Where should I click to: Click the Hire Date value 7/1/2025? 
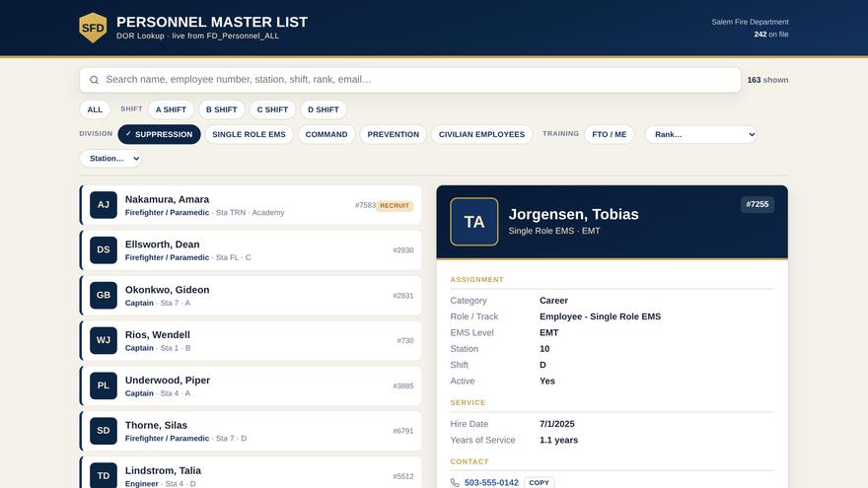pyautogui.click(x=557, y=424)
